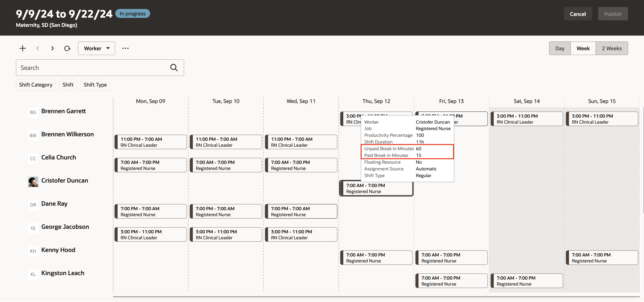Open the Worker view dropdown
Screen dimensions: 644x302
pos(96,48)
